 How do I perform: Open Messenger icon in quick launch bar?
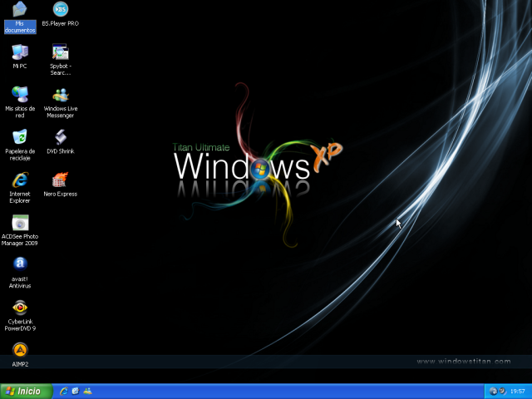(x=87, y=392)
